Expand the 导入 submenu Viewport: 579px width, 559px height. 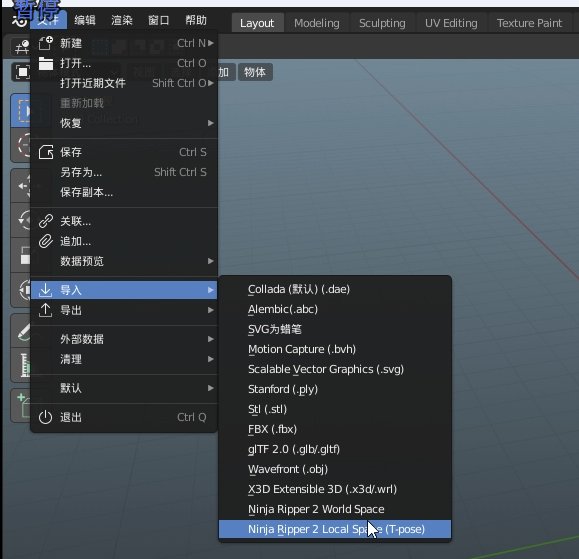pyautogui.click(x=124, y=290)
